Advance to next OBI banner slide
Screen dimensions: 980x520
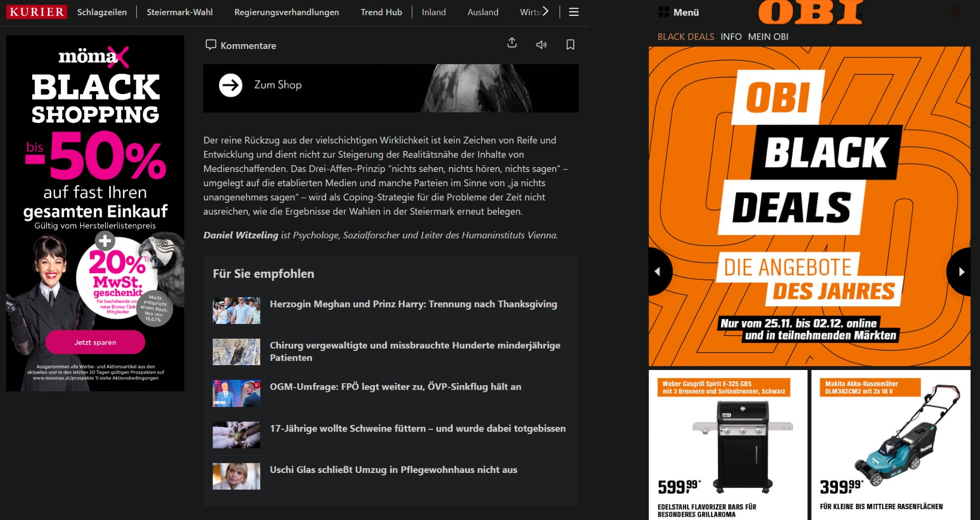(961, 272)
